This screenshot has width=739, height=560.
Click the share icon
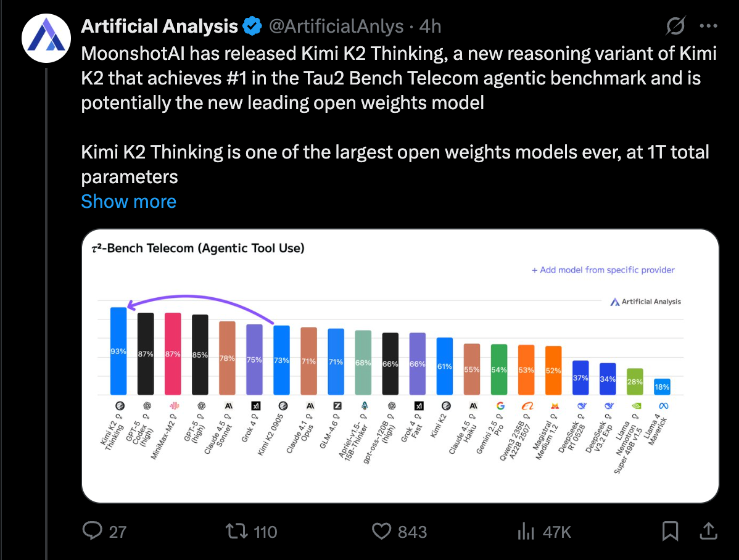point(707,531)
